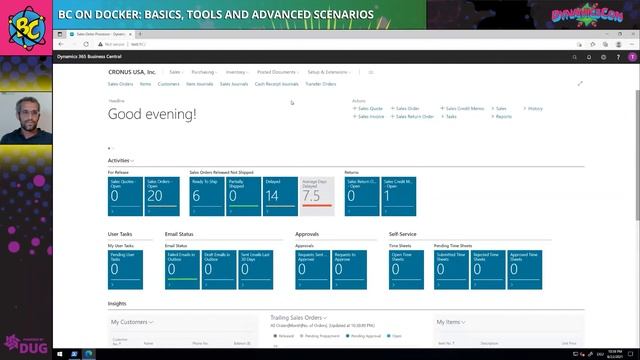This screenshot has width=640, height=360.
Task: Open the Delayed tile showing 14
Action: pos(280,196)
